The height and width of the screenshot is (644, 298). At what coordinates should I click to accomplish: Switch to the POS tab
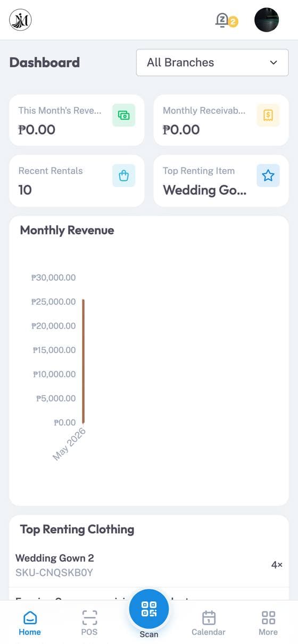click(x=89, y=622)
